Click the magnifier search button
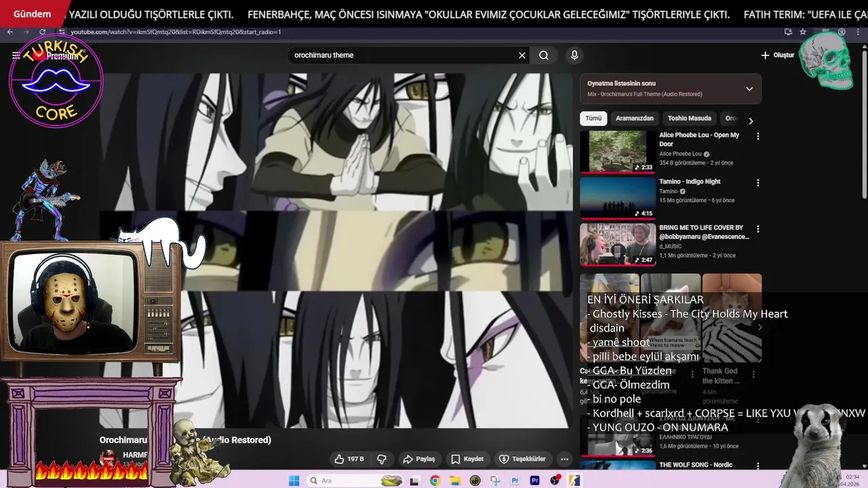The image size is (868, 488). coord(544,56)
